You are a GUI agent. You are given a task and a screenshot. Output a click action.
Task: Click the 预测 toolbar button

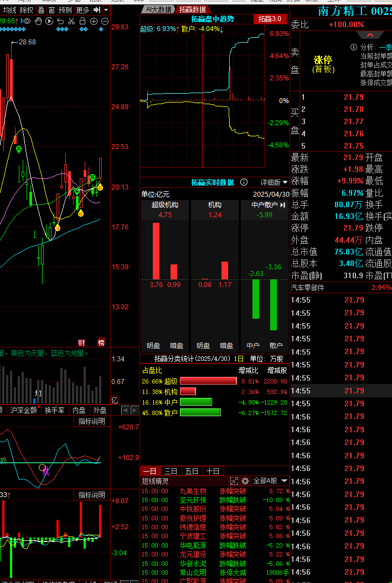(x=65, y=10)
